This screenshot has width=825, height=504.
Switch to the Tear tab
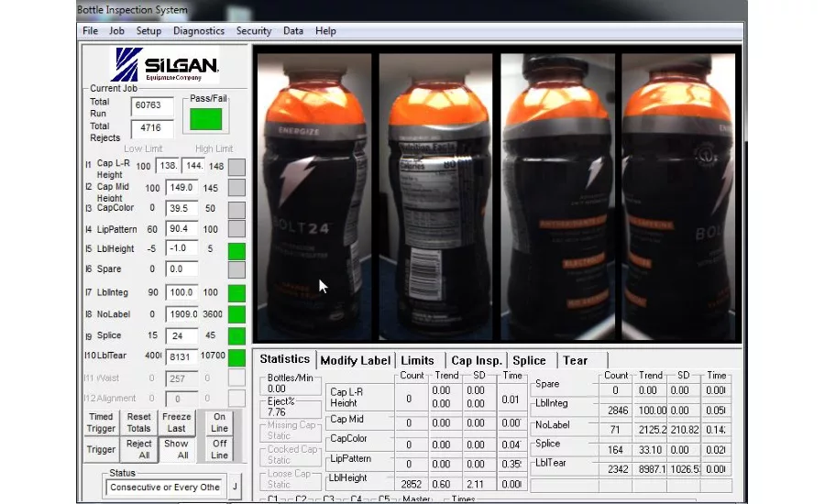point(576,360)
